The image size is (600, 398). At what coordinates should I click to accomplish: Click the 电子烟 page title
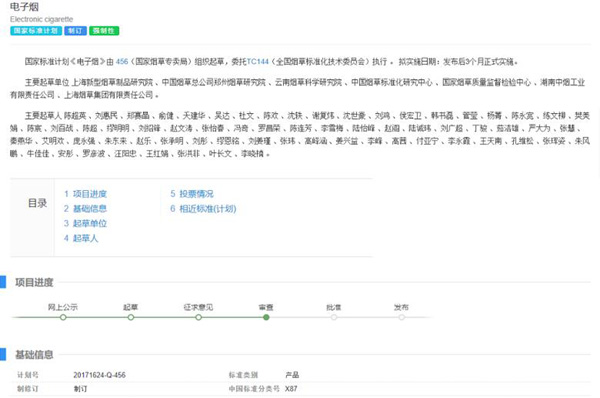[x=24, y=7]
